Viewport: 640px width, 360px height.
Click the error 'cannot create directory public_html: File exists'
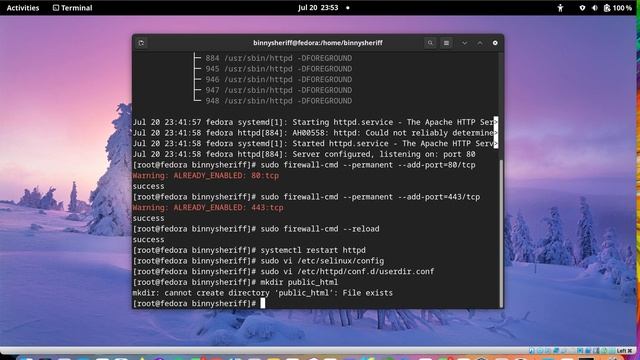(x=279, y=293)
